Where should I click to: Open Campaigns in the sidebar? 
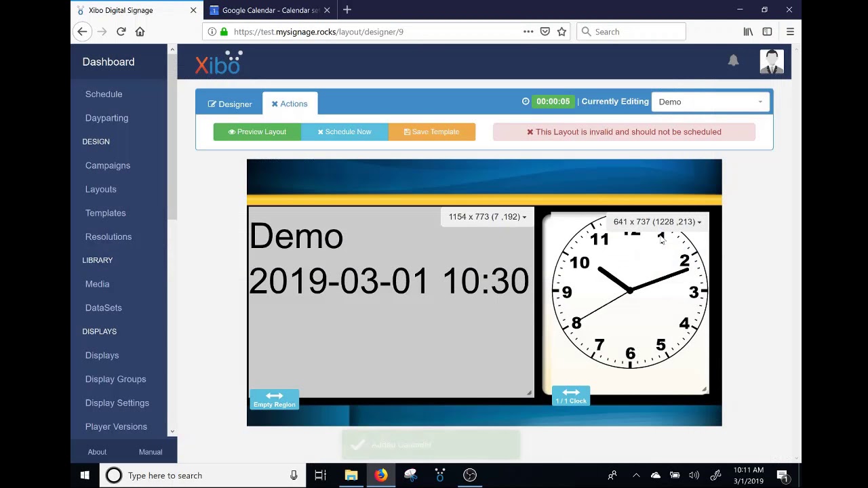(x=108, y=165)
